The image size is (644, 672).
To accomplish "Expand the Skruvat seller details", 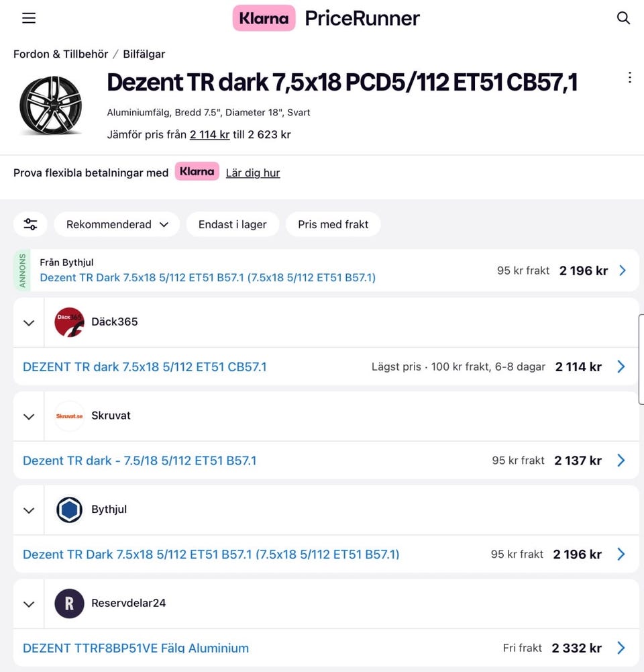I will pyautogui.click(x=29, y=417).
